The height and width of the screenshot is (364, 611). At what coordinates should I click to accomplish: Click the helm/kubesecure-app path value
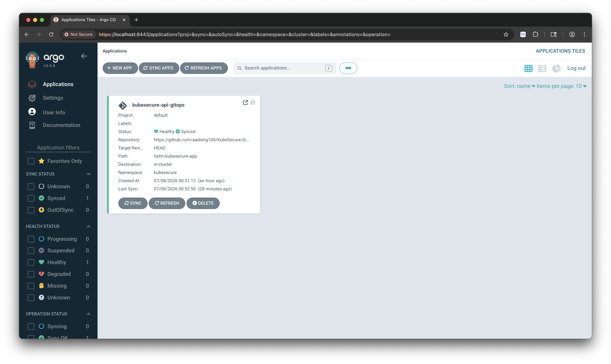coord(175,156)
